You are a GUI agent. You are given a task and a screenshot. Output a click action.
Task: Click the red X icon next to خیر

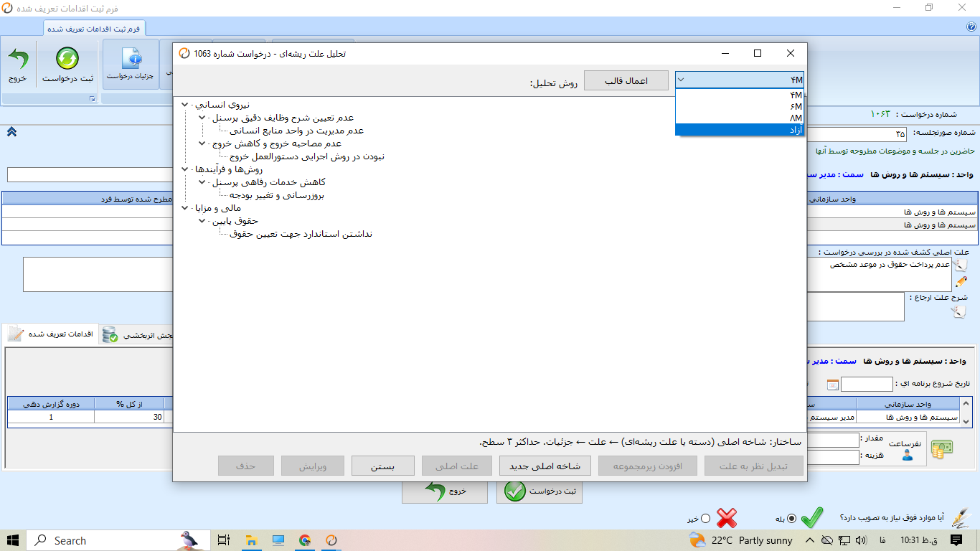click(727, 517)
